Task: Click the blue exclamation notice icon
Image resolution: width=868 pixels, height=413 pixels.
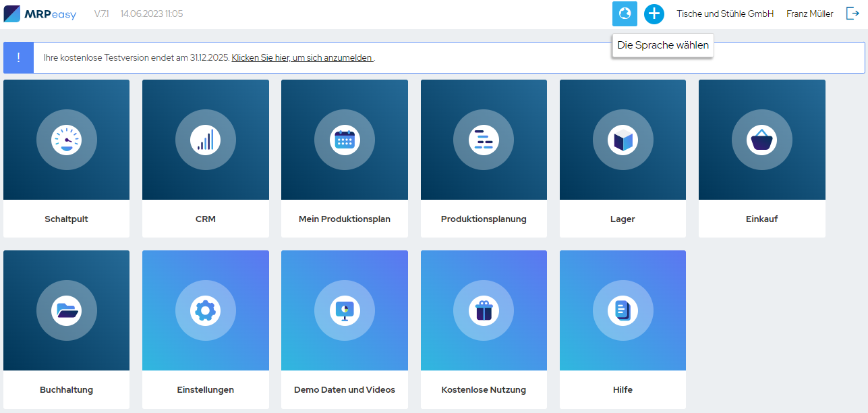Action: pyautogui.click(x=18, y=57)
